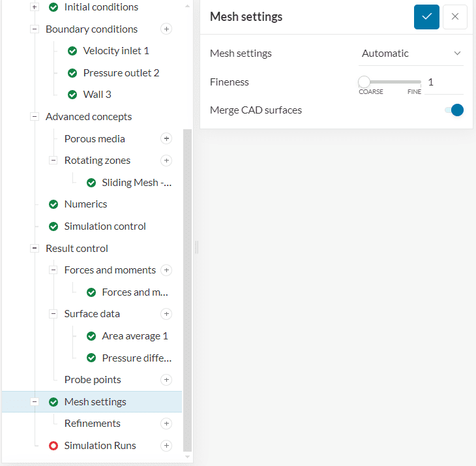
Task: Add a new boundary condition
Action: [166, 29]
